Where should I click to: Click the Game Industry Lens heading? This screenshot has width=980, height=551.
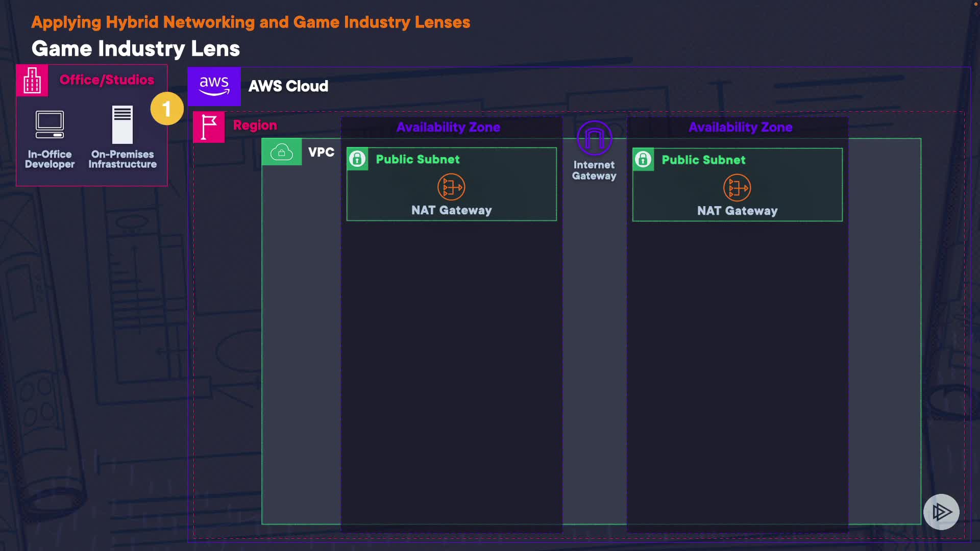tap(136, 49)
